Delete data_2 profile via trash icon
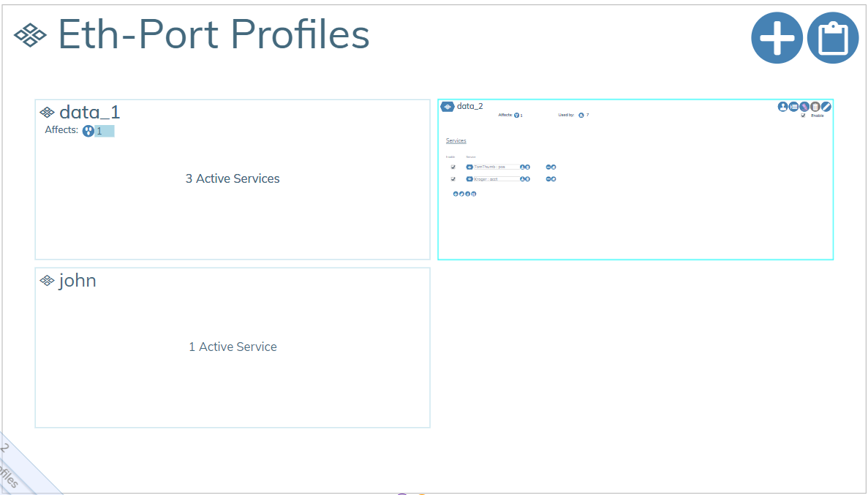This screenshot has width=868, height=495. (815, 107)
